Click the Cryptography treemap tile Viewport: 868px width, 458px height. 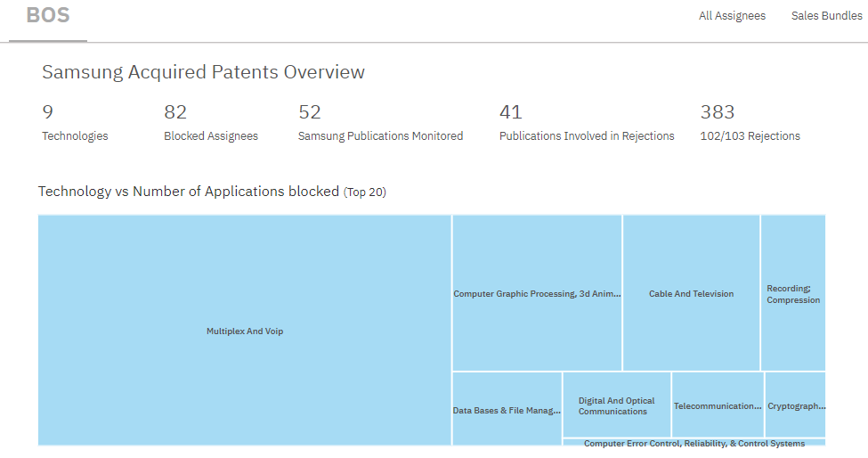tap(795, 406)
